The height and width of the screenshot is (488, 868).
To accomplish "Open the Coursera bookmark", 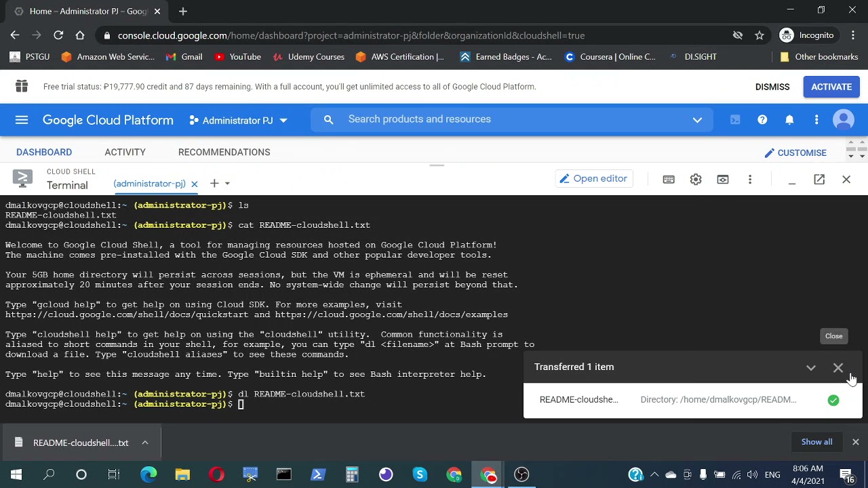I will point(610,57).
